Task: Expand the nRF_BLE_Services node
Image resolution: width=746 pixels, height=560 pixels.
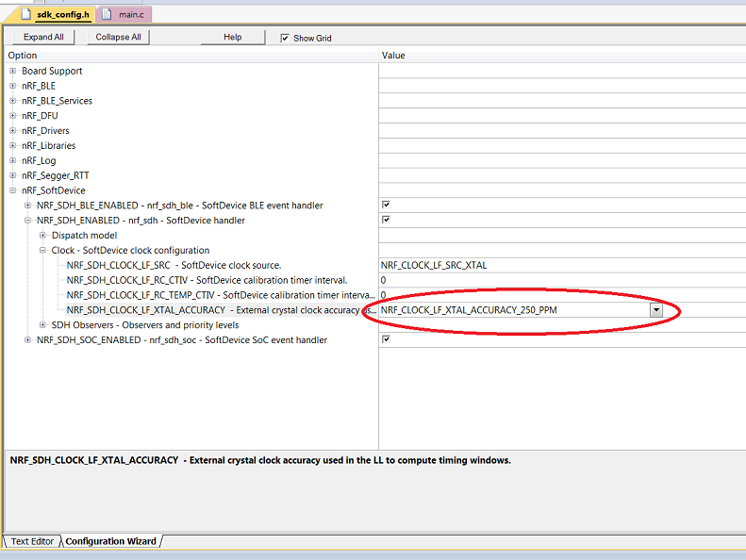Action: coord(13,101)
